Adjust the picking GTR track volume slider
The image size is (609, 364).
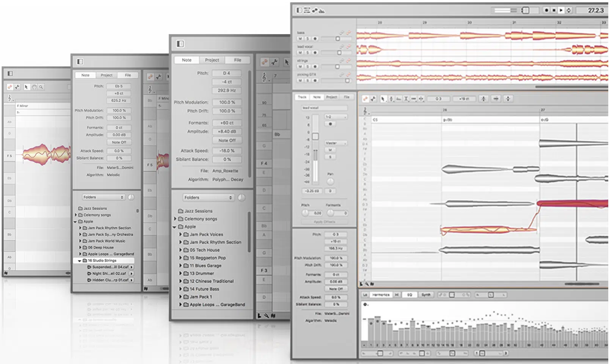(x=347, y=81)
